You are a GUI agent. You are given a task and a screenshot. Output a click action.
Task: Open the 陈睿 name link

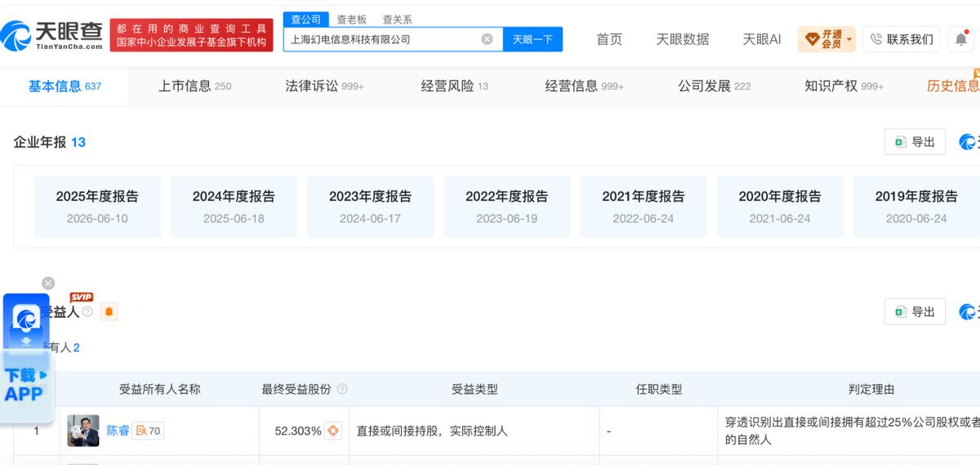click(x=118, y=431)
